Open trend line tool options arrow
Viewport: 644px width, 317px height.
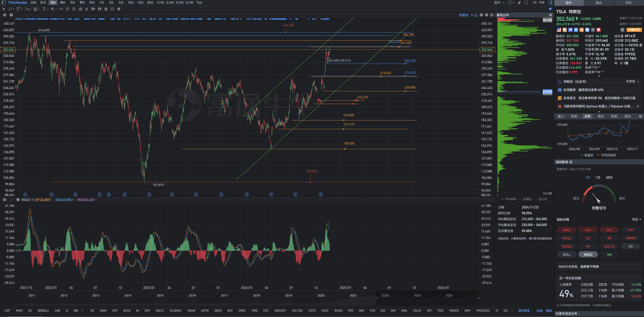click(x=13, y=9)
